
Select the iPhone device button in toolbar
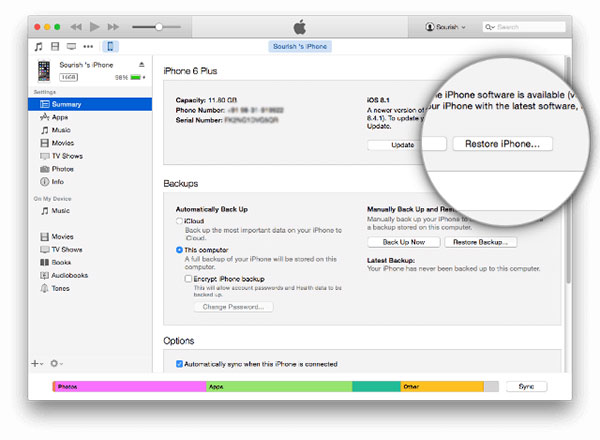click(110, 46)
